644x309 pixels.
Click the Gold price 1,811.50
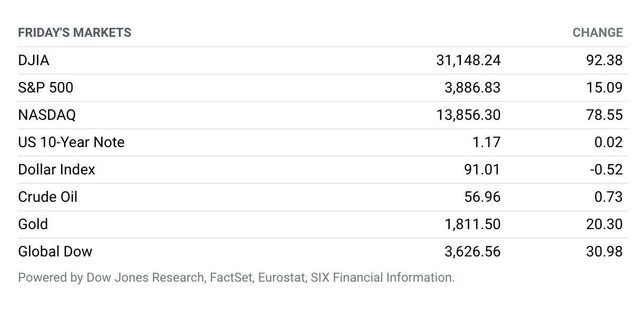click(x=472, y=224)
